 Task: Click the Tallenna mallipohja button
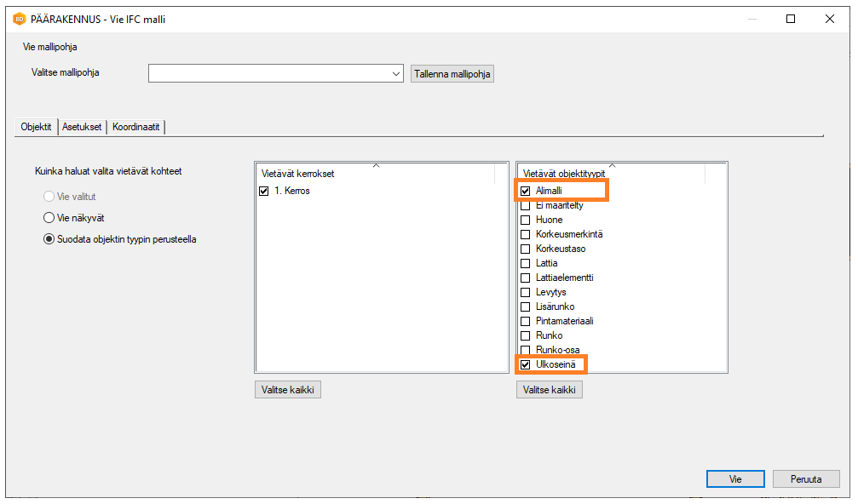click(452, 74)
